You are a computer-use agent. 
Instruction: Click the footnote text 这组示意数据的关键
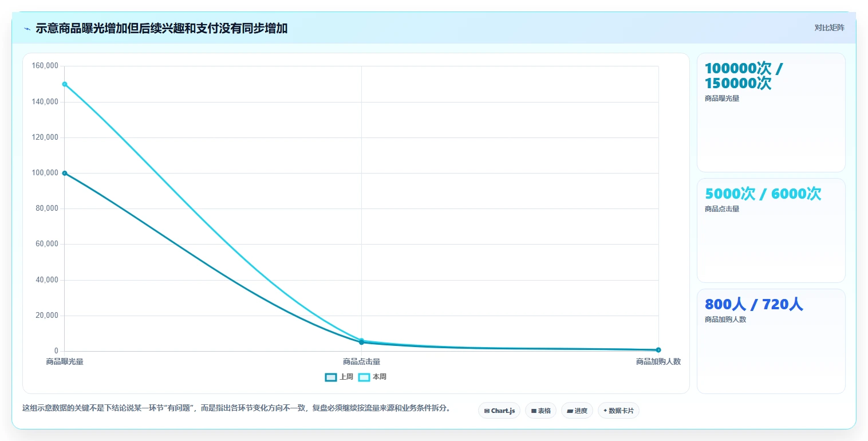pyautogui.click(x=238, y=408)
